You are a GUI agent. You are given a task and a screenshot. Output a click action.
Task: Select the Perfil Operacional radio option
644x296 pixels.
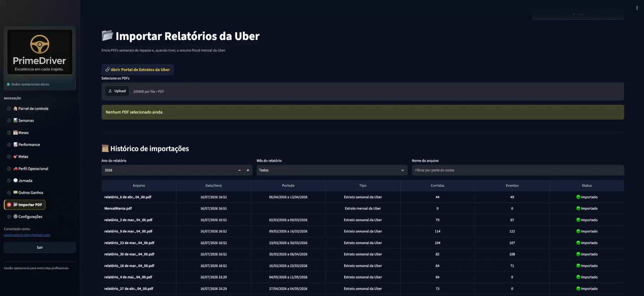(9, 169)
